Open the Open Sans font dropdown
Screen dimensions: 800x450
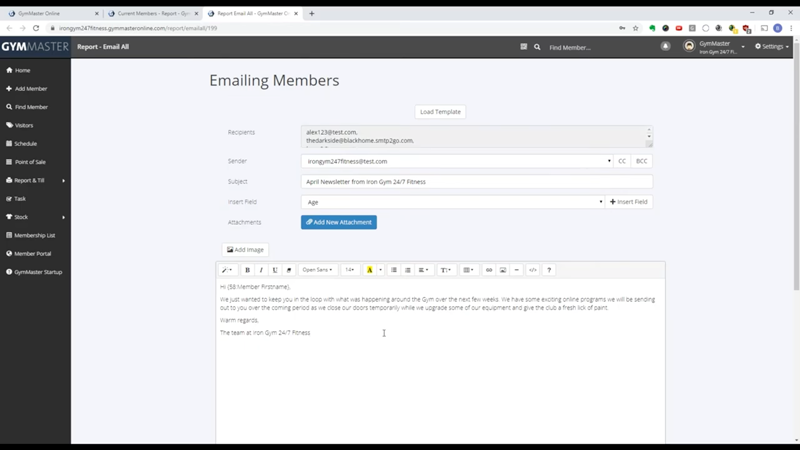point(317,270)
